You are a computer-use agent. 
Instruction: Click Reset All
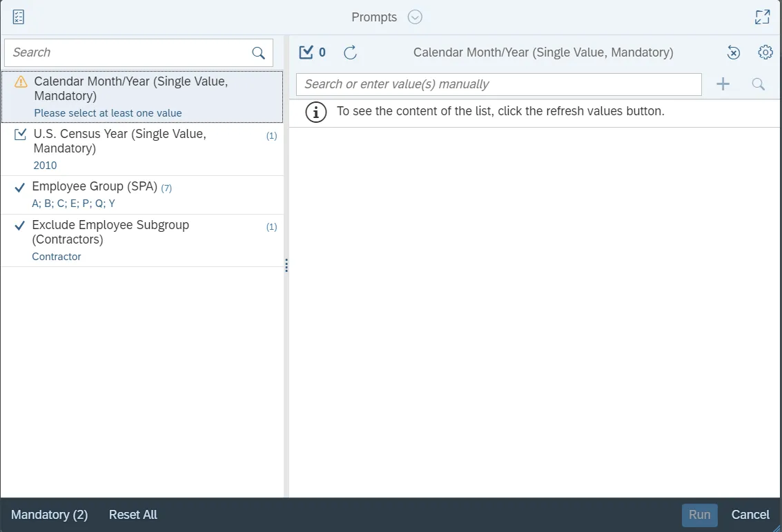133,515
